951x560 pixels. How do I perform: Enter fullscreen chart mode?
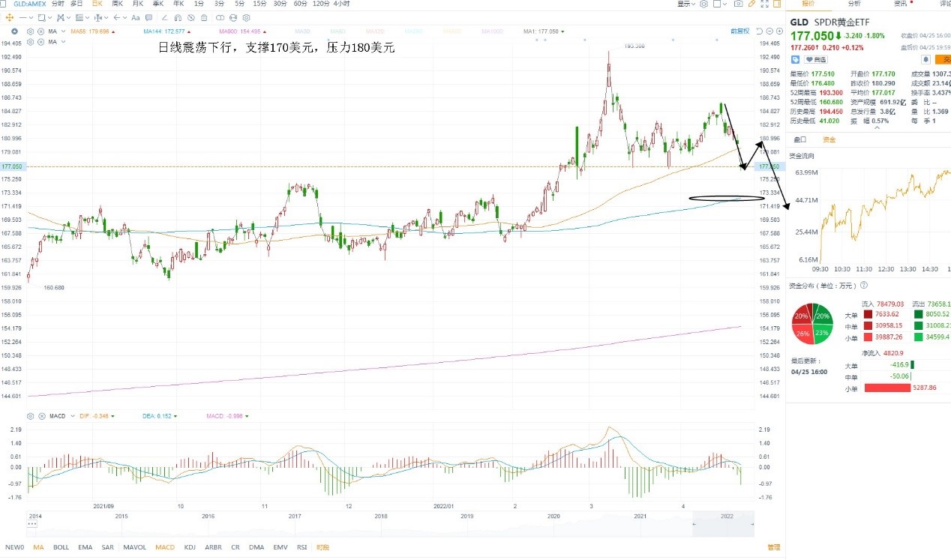pos(764,4)
